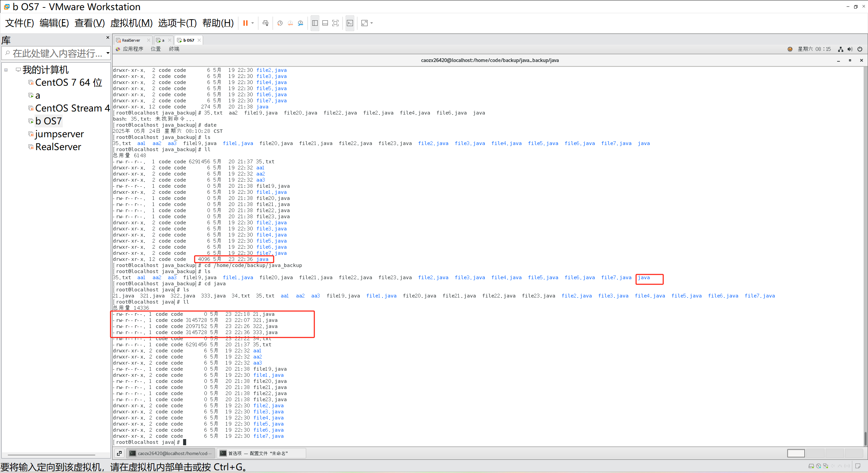The width and height of the screenshot is (868, 473).
Task: Open the 虚拟机(M) menu
Action: [131, 23]
